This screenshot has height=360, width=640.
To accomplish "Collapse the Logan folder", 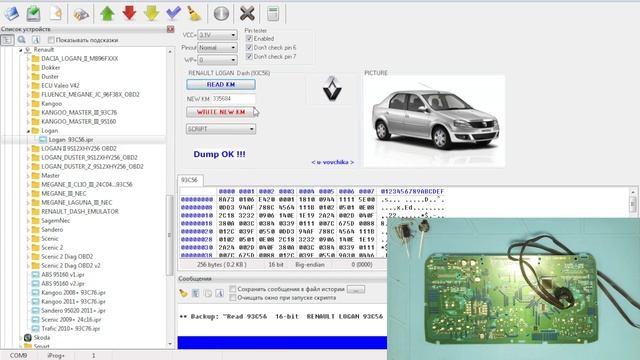I will pos(29,131).
